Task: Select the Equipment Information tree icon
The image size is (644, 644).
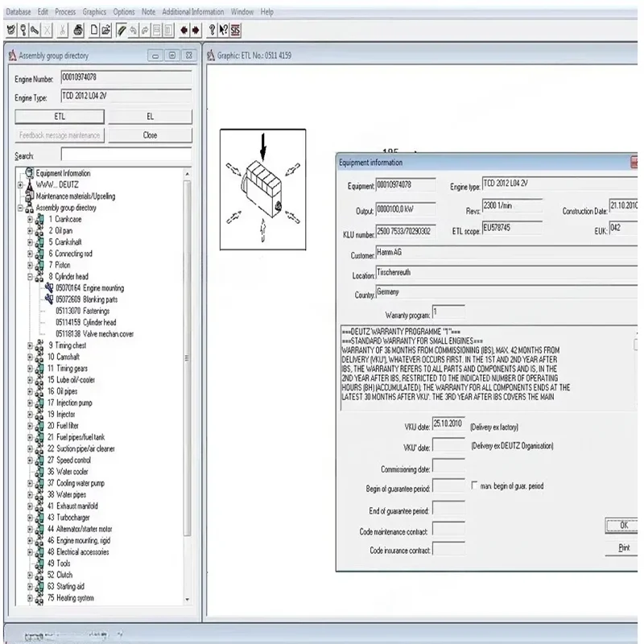Action: point(30,173)
